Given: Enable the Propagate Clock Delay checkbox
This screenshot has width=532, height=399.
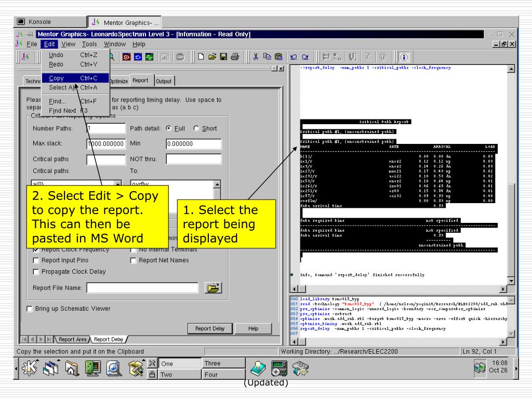Looking at the screenshot, I should click(36, 272).
